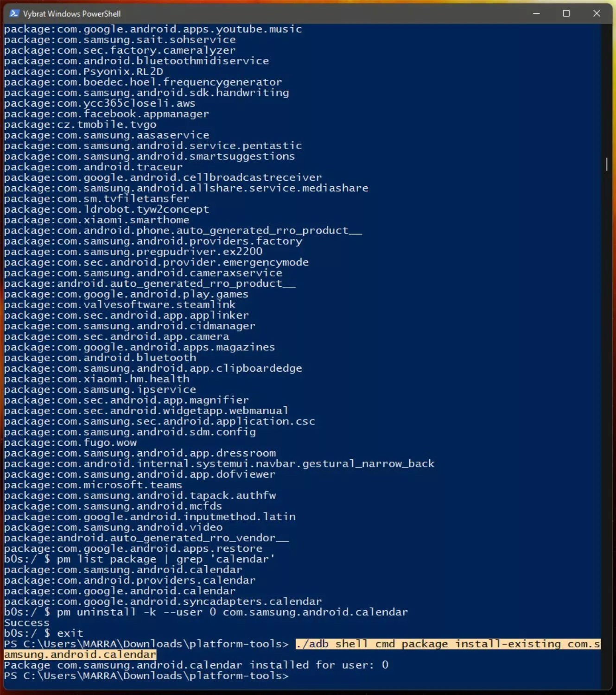Click package:com.samsung.android.smartsuggestions line
Viewport: 616px width, 695px height.
(x=150, y=157)
